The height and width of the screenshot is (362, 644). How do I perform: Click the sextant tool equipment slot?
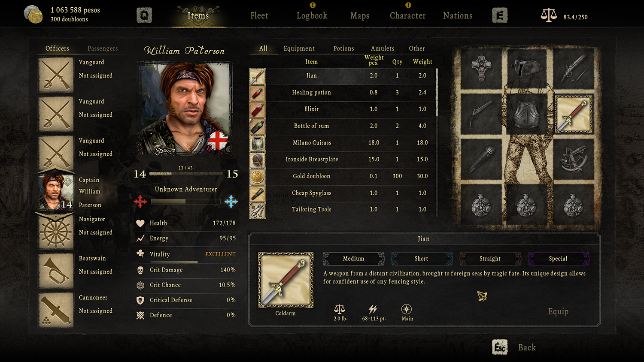[574, 159]
